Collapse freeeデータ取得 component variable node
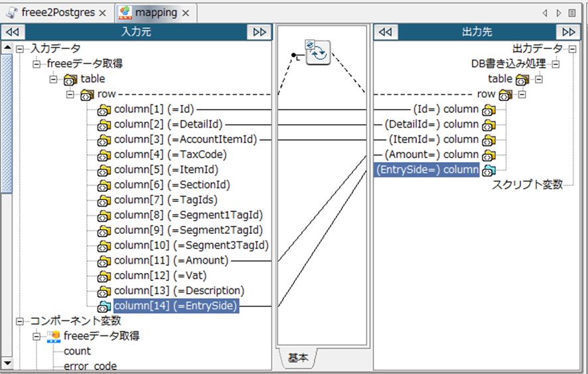The width and height of the screenshot is (588, 374). click(x=37, y=336)
